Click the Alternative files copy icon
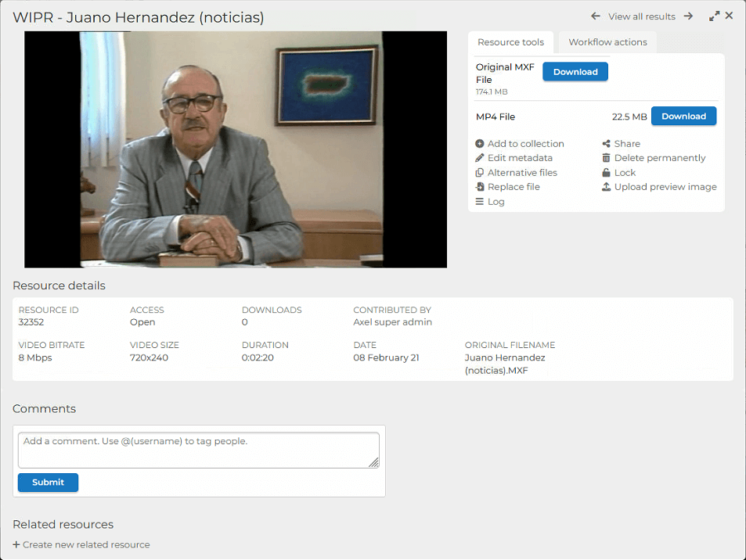 pyautogui.click(x=480, y=173)
